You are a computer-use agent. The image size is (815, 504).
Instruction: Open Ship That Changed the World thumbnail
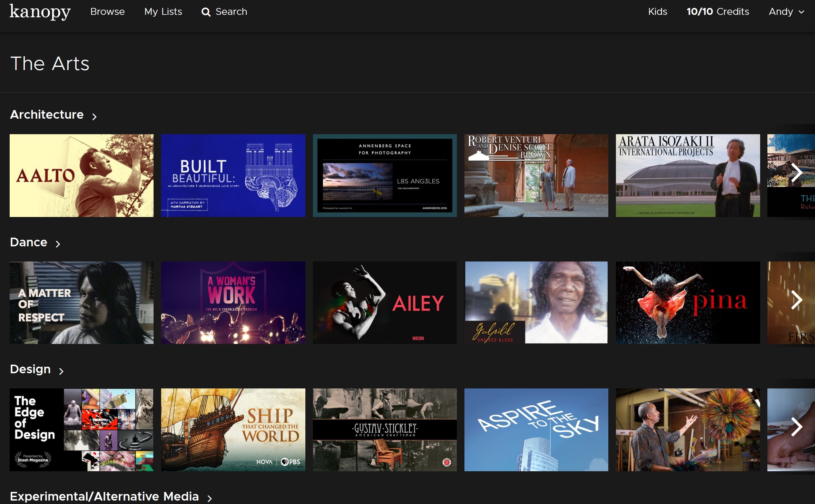click(233, 430)
